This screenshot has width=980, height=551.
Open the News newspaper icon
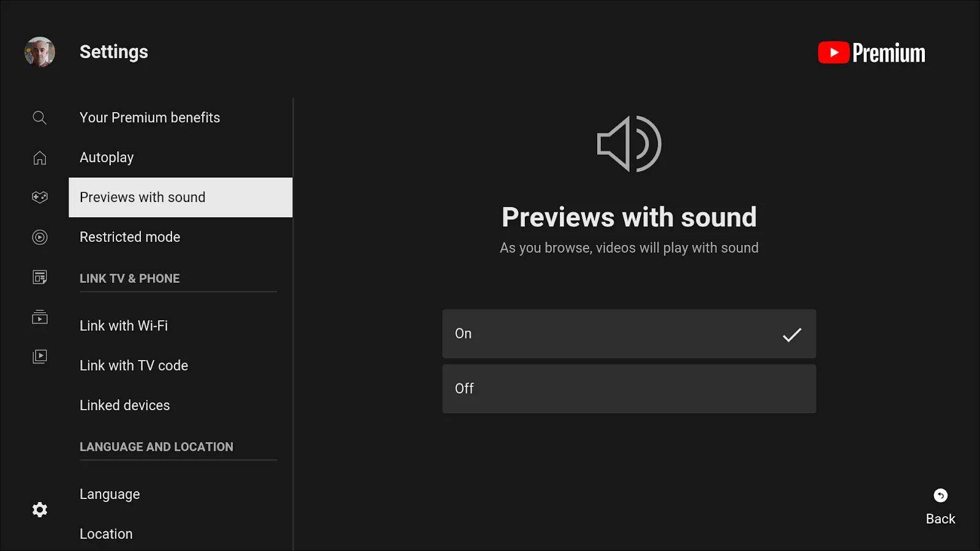(x=40, y=277)
